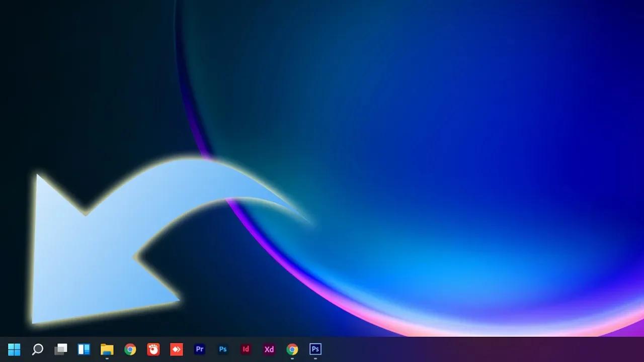Open the search magnifier on the taskbar
This screenshot has height=362, width=644.
[38, 349]
